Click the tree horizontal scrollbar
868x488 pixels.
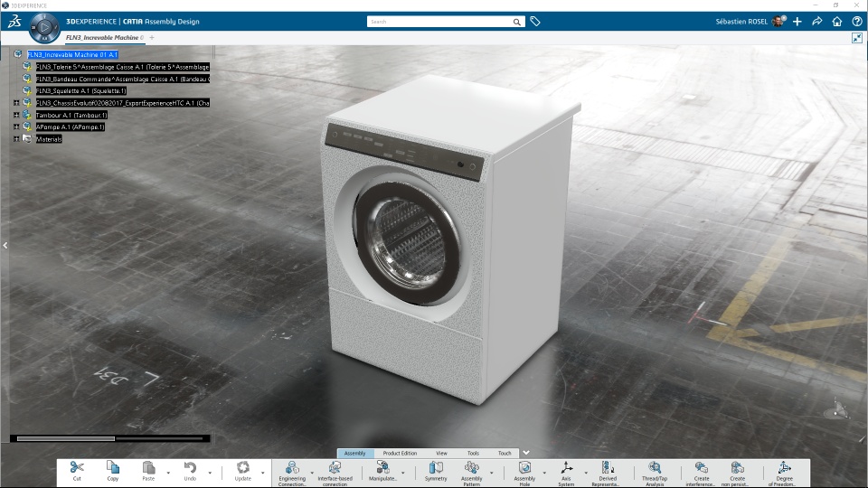click(x=66, y=438)
